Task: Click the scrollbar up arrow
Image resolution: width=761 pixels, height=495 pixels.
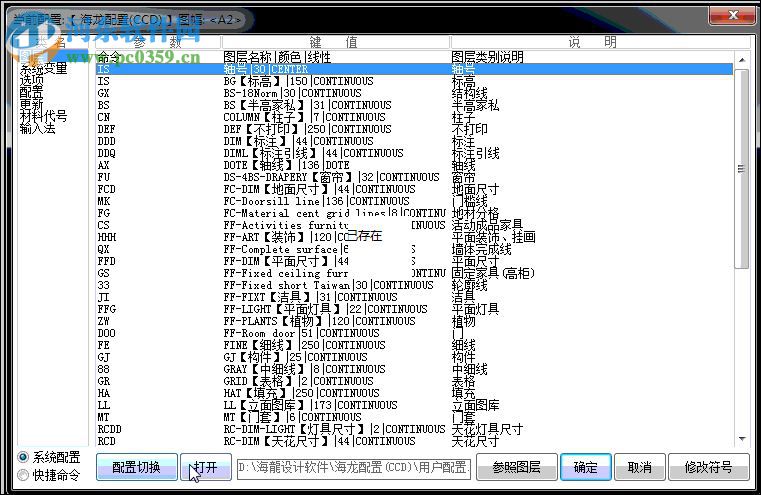Action: click(x=742, y=60)
